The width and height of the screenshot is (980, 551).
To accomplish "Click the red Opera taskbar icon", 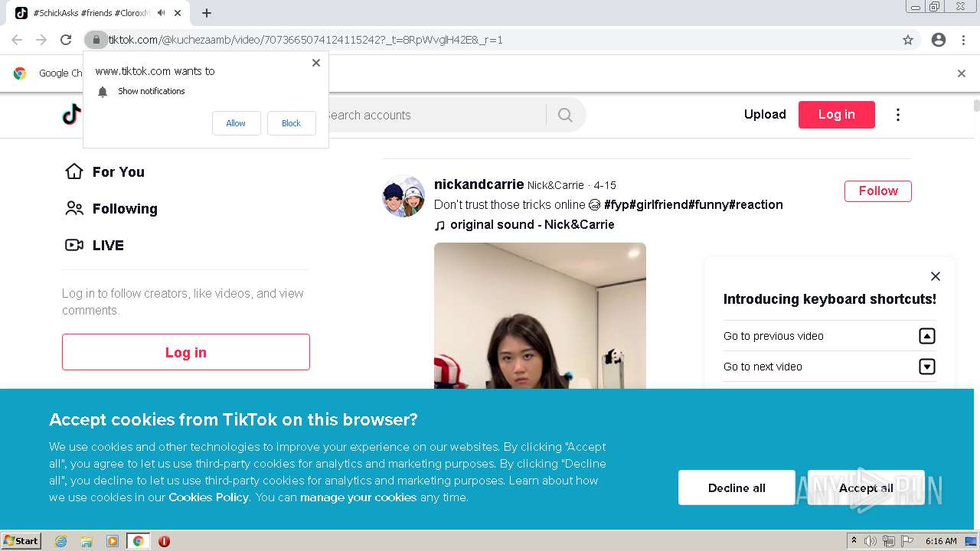I will [x=164, y=541].
